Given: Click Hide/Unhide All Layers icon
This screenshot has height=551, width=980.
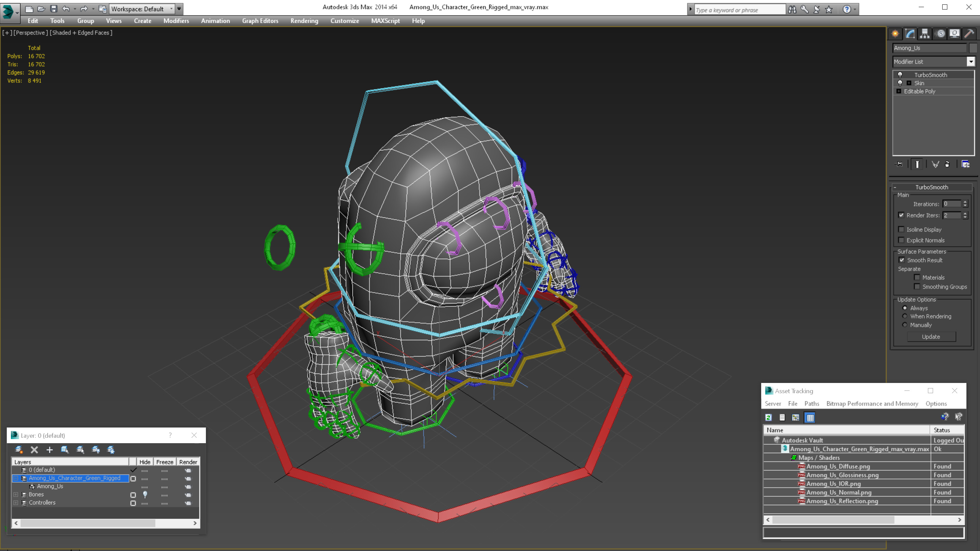Looking at the screenshot, I should pyautogui.click(x=96, y=450).
